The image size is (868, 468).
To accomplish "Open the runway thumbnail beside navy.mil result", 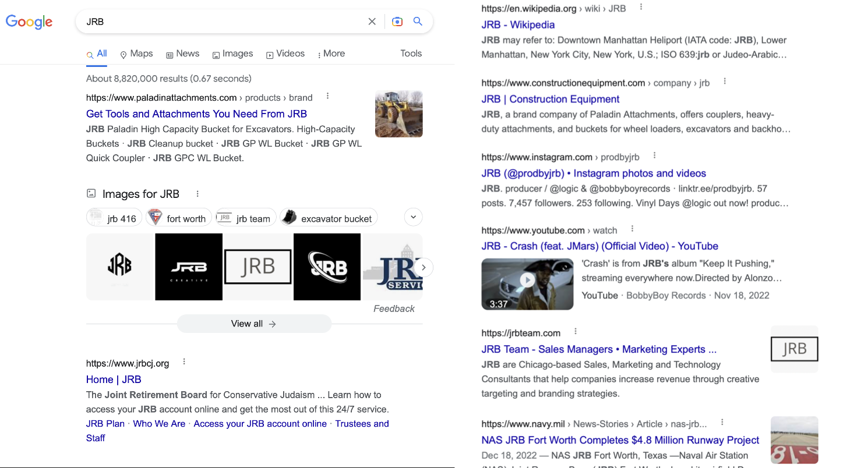I will [795, 440].
